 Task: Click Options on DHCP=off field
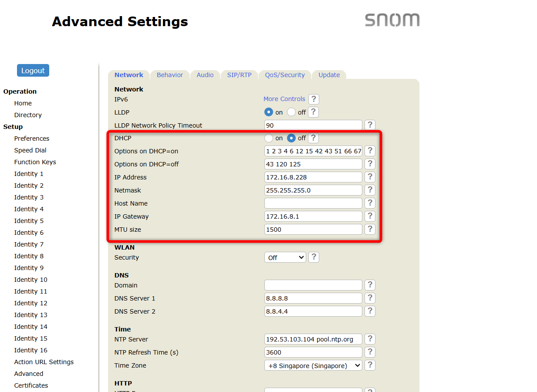[313, 164]
